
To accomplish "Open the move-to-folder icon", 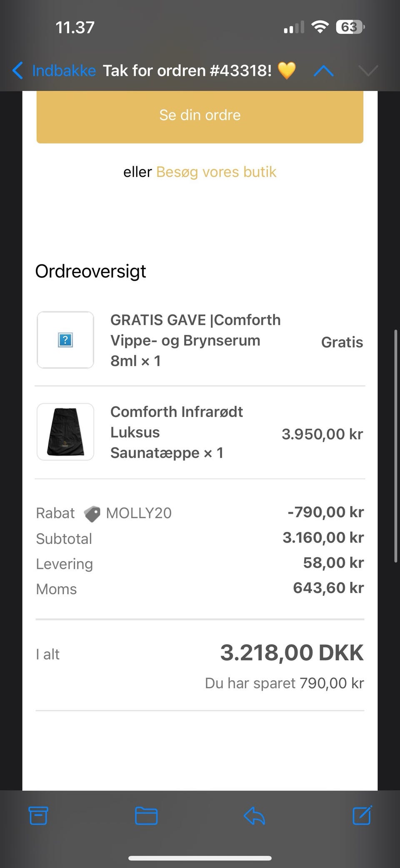I will (146, 816).
